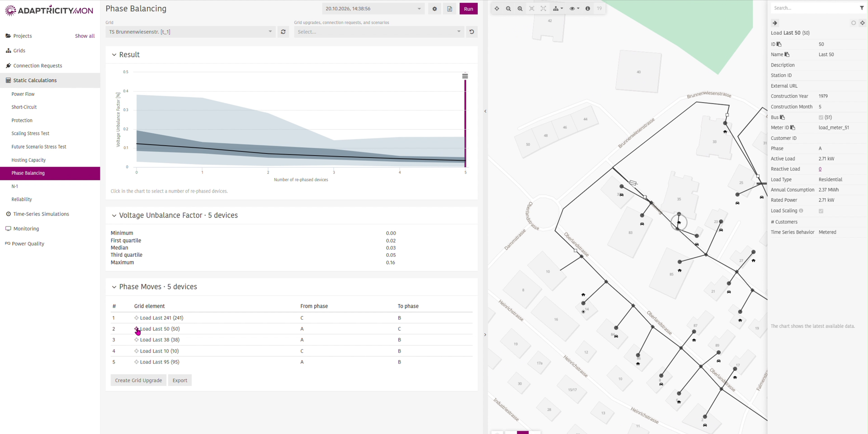The width and height of the screenshot is (868, 434).
Task: Open the chart hamburger menu
Action: point(465,76)
